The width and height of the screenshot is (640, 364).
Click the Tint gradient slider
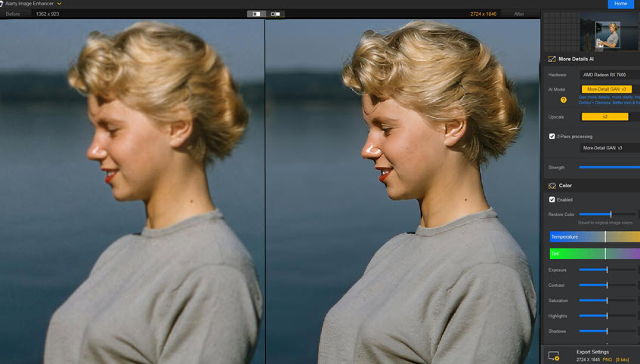point(594,254)
